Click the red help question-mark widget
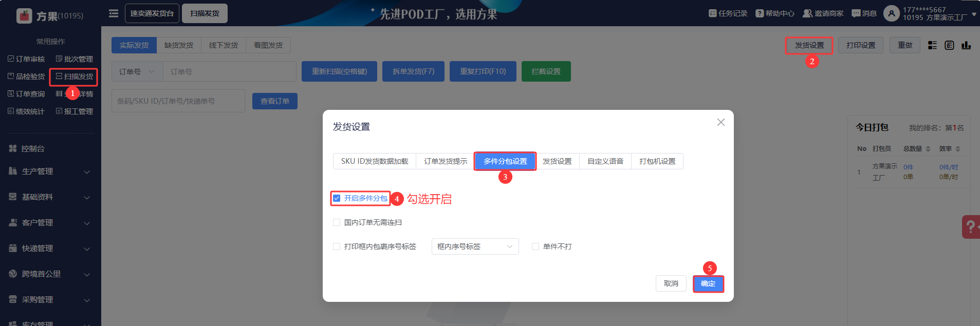 point(971,226)
